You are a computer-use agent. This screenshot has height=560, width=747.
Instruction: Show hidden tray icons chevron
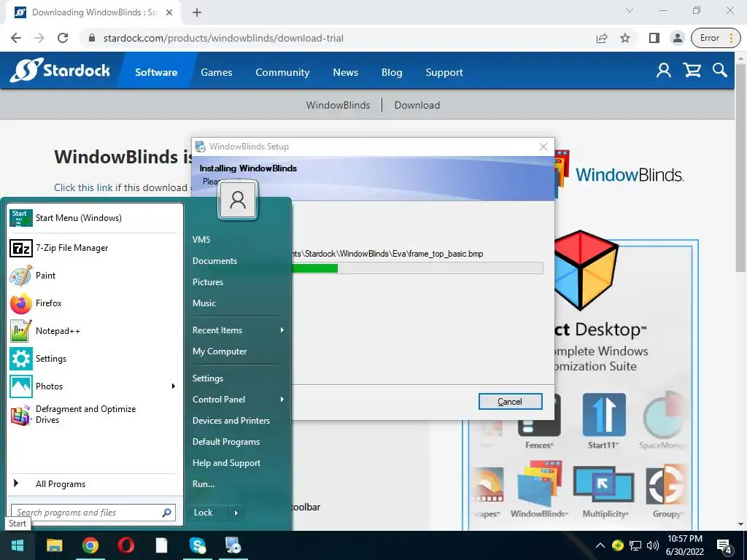click(600, 545)
